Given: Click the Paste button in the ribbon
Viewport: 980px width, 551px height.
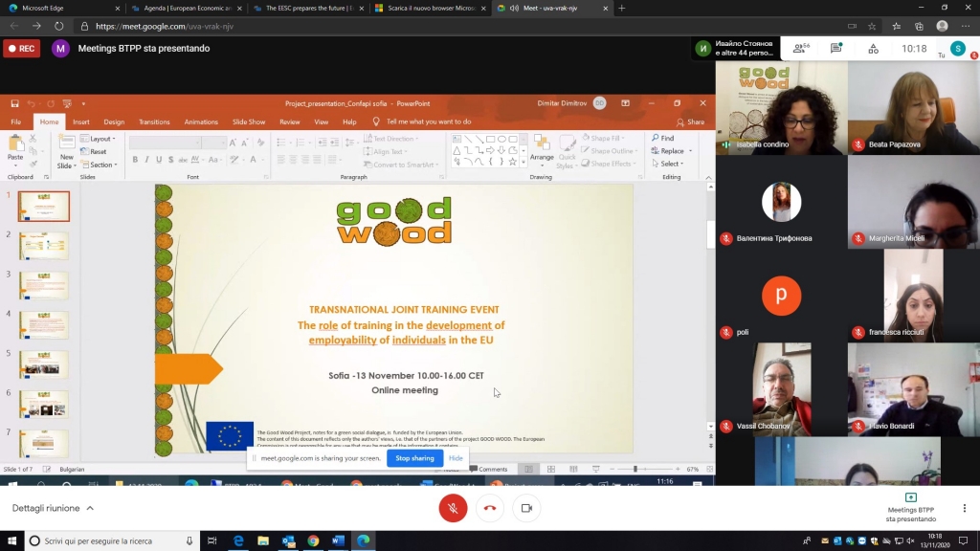Looking at the screenshot, I should 15,150.
